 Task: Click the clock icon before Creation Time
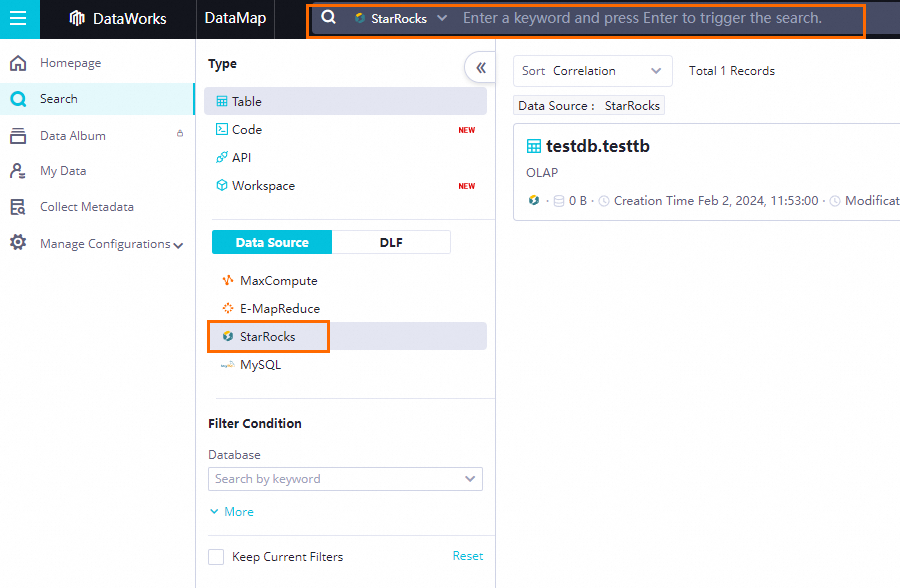click(604, 201)
